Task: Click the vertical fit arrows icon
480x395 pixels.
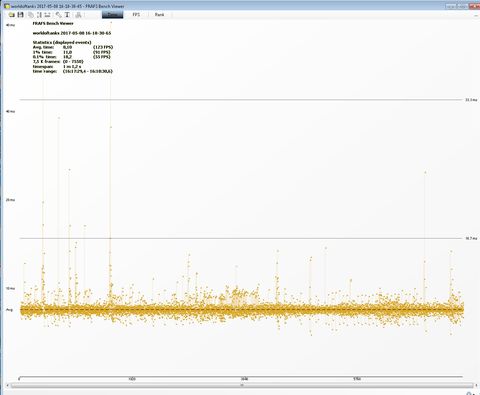Action: 39,15
